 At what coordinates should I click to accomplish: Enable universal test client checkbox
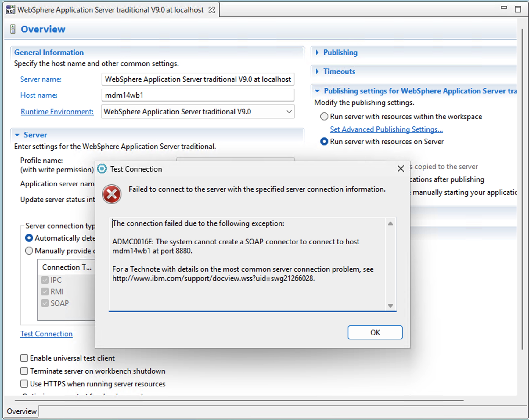click(x=24, y=358)
